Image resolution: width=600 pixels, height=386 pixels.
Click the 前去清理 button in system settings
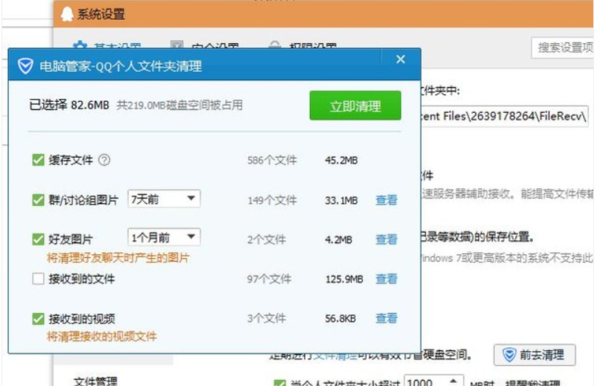tap(535, 355)
